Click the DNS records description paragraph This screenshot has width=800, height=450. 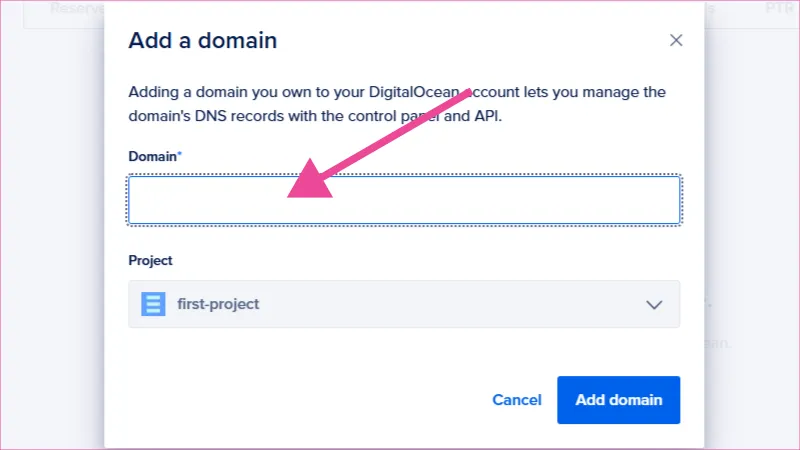click(397, 103)
